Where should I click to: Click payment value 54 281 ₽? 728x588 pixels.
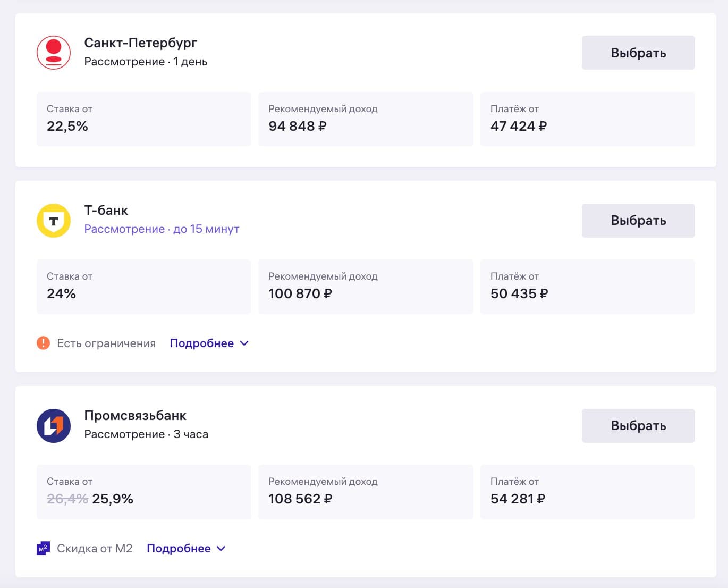(518, 499)
